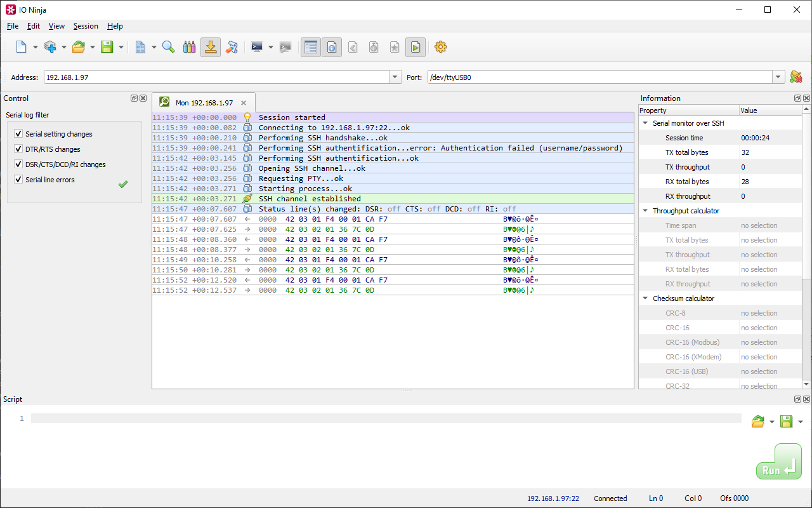Image resolution: width=812 pixels, height=508 pixels.
Task: Click the green checkmark apply icon in Control
Action: pyautogui.click(x=123, y=184)
